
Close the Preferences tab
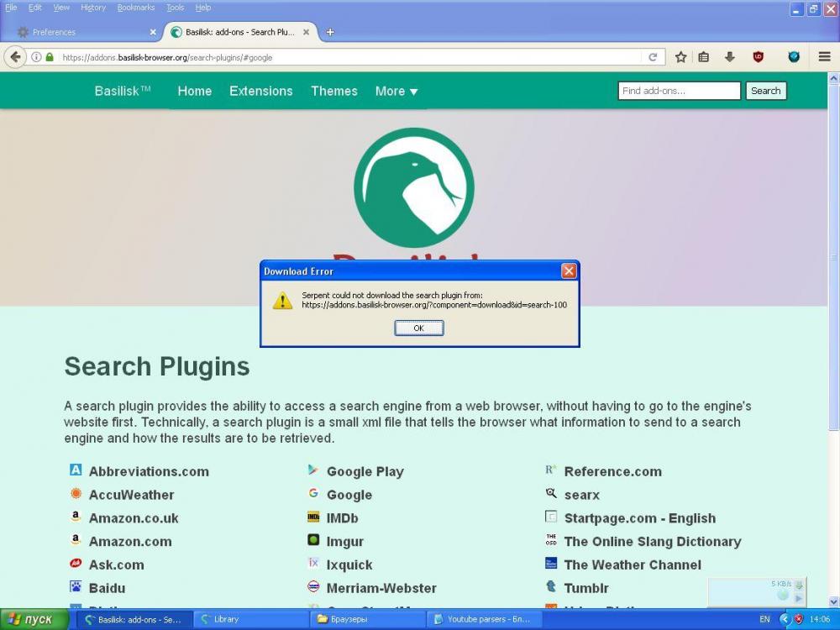[x=153, y=32]
